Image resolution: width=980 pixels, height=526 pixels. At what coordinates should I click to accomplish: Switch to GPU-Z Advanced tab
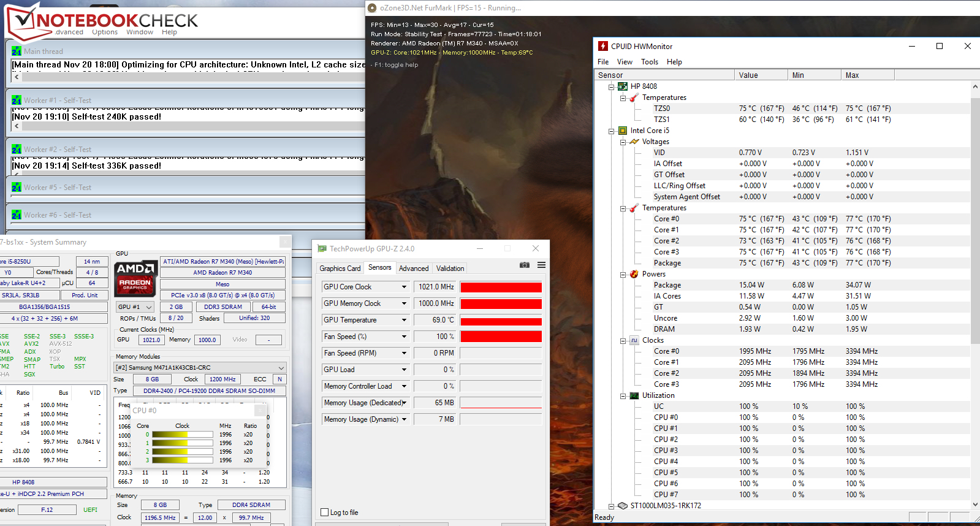414,269
